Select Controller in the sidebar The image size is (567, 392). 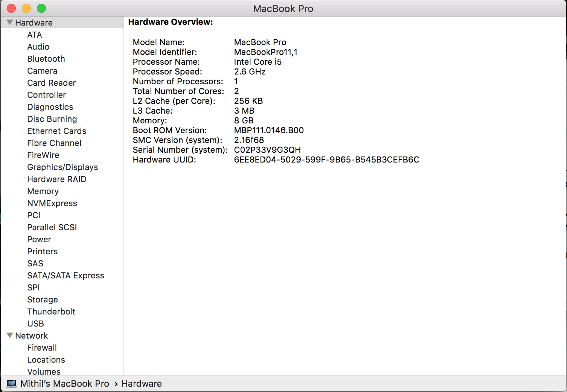pos(47,95)
